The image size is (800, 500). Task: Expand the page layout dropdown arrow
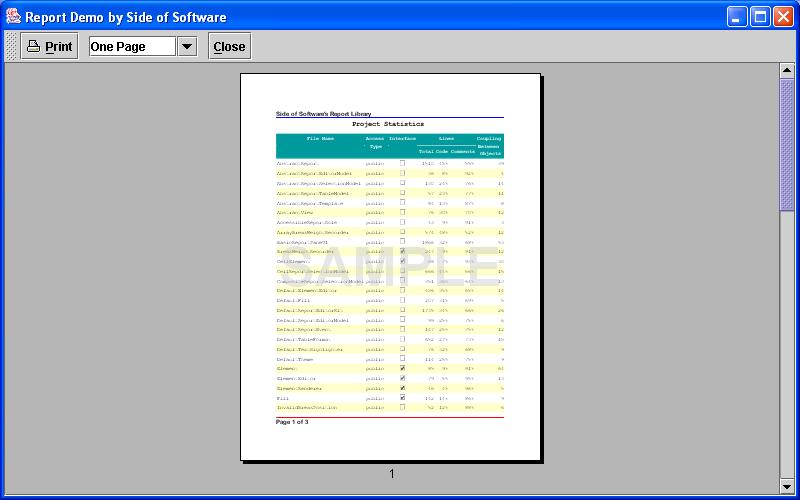click(x=187, y=46)
